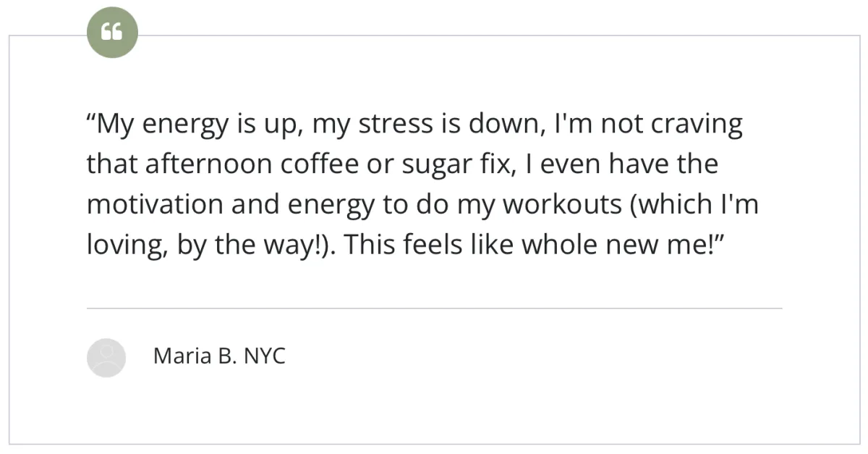Click the words "I even have the"
Image resolution: width=868 pixels, height=454 pixels.
(x=617, y=164)
